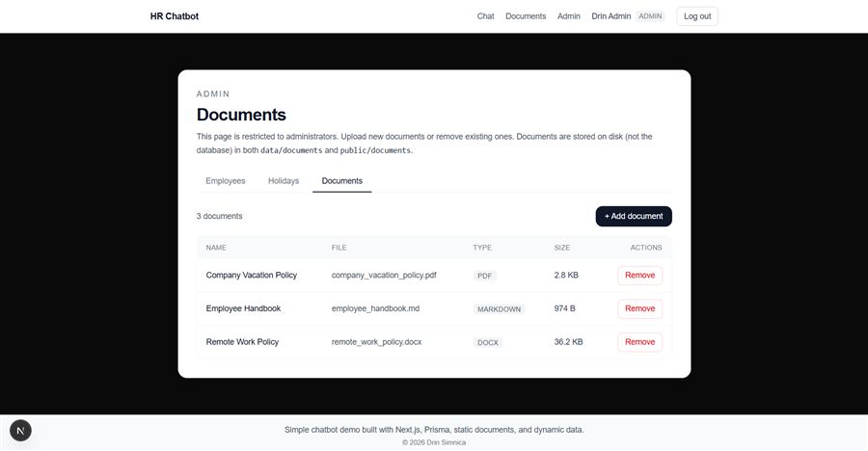The width and height of the screenshot is (868, 451).
Task: Click the MARKDOWN type badge
Action: (499, 309)
